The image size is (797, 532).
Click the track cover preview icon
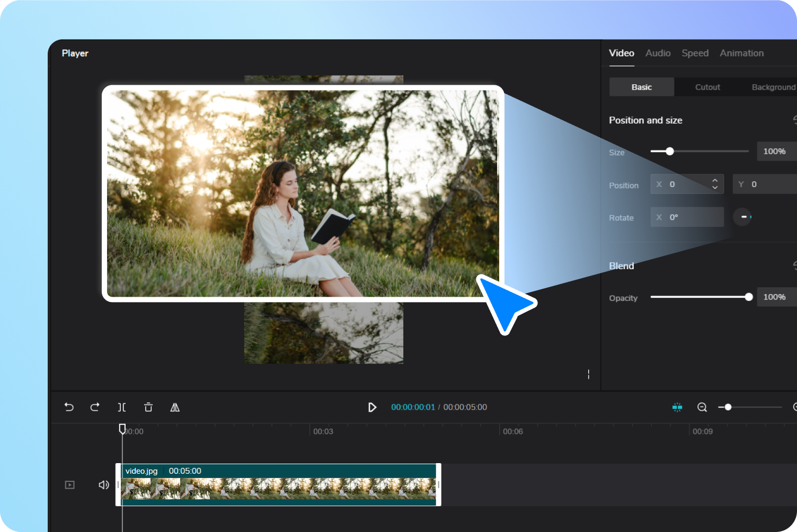click(69, 484)
